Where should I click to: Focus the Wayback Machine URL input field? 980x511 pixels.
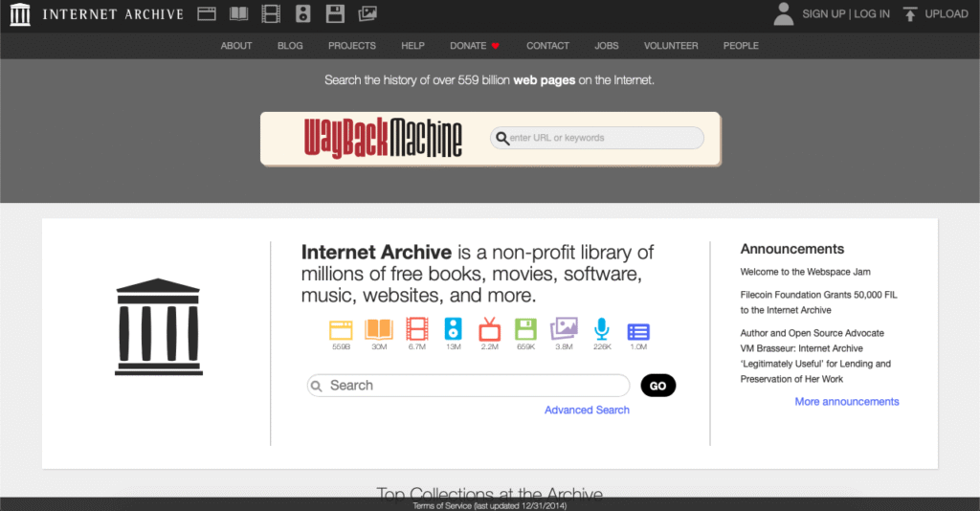[603, 138]
